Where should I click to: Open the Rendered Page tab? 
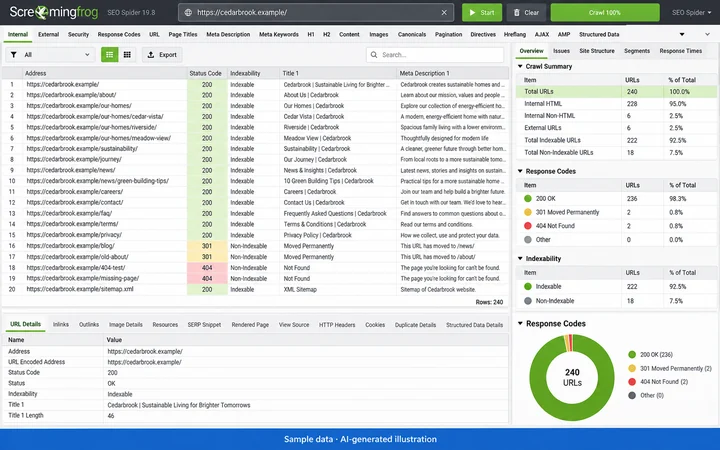click(250, 325)
